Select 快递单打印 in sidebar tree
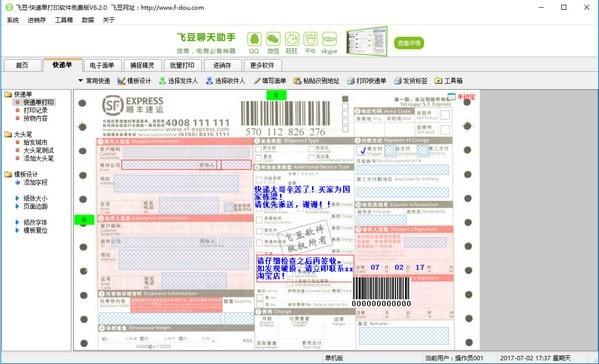The width and height of the screenshot is (599, 364). 38,102
